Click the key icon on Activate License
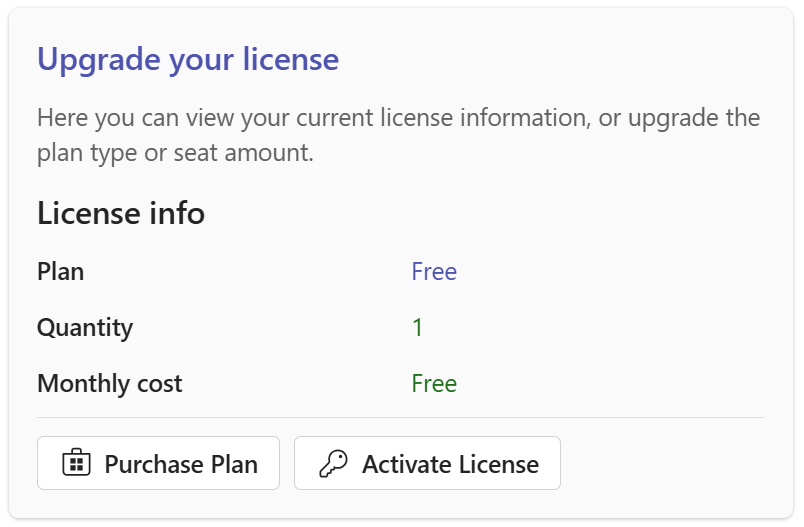Screen dimensions: 804x527 [332, 463]
